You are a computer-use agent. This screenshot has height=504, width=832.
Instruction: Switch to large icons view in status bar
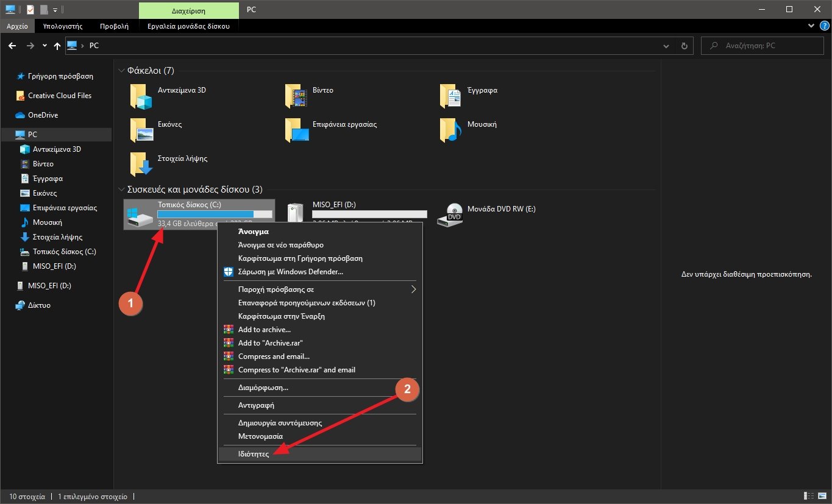821,497
